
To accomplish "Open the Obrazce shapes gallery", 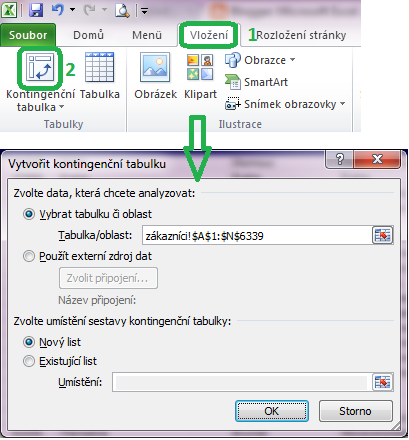I will click(x=260, y=60).
